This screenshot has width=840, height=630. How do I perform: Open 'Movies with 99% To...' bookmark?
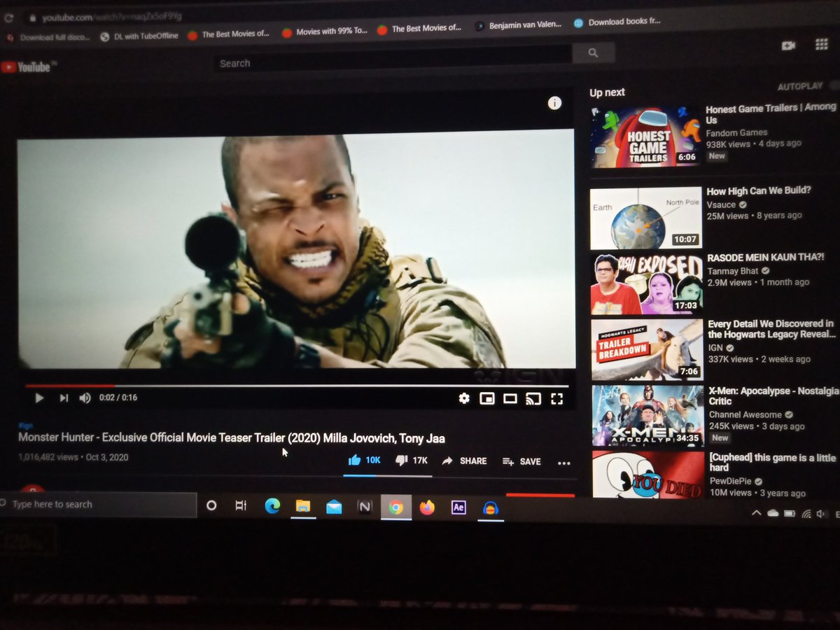(324, 31)
